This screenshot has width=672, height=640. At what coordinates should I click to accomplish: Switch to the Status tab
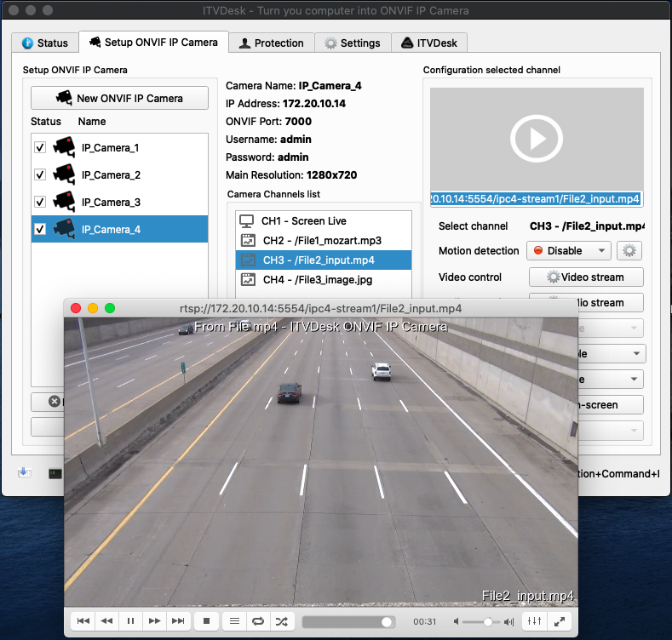(45, 43)
